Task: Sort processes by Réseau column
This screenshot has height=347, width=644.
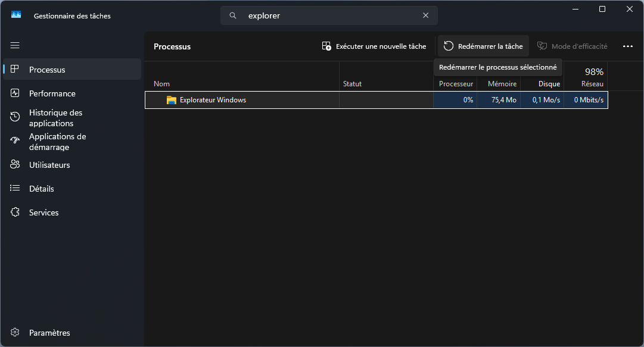Action: 592,84
